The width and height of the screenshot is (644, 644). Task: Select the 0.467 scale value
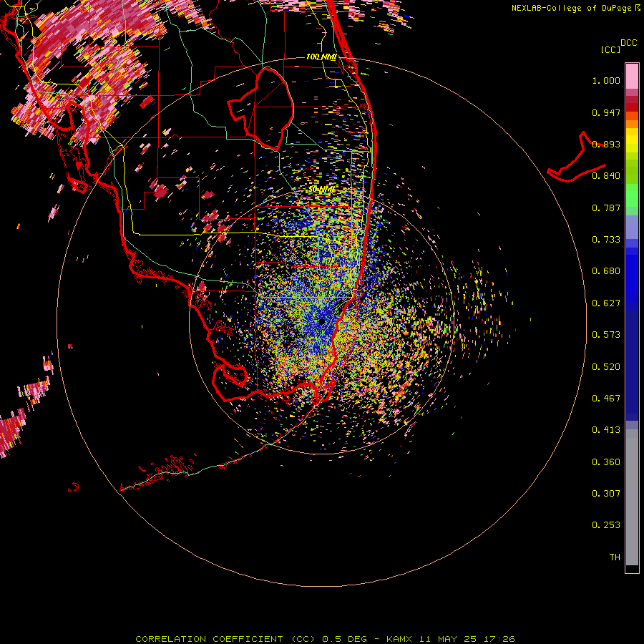pos(606,399)
